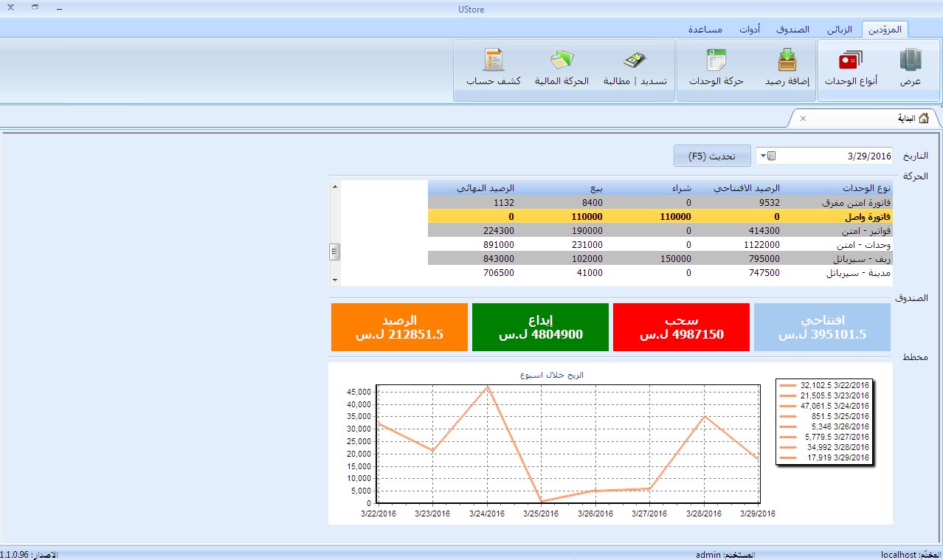
Task: Click the window close X button
Action: [11, 7]
